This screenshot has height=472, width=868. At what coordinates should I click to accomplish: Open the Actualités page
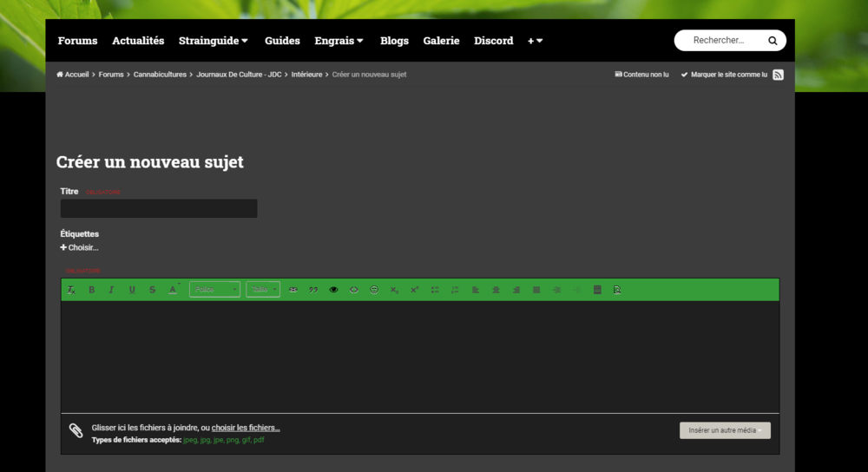[138, 41]
